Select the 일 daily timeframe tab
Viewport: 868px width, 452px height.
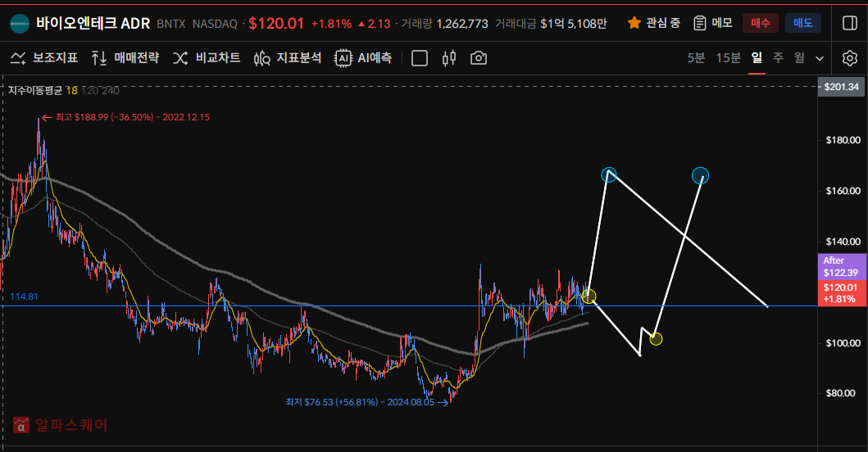tap(757, 57)
